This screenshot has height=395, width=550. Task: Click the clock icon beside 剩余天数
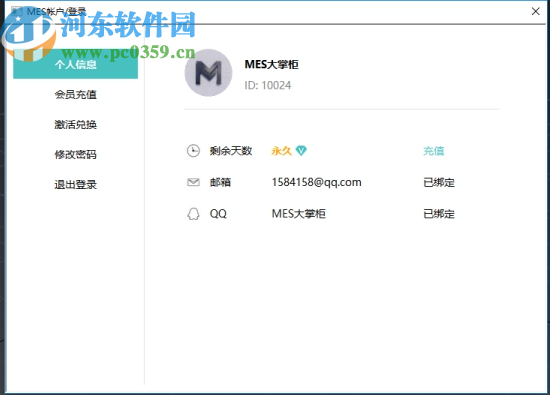tap(193, 151)
